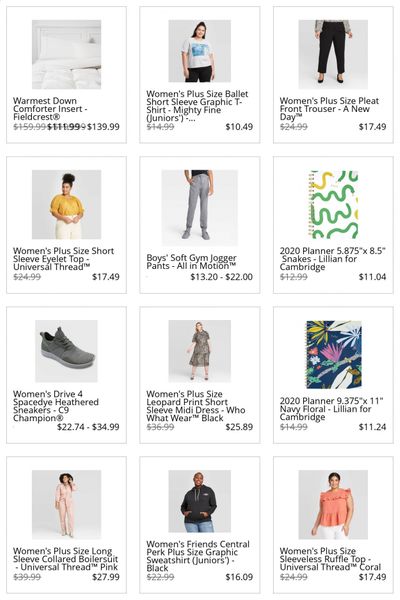
Task: Click the Women's Plus Size Pleat Front Trouser title
Action: [x=329, y=109]
